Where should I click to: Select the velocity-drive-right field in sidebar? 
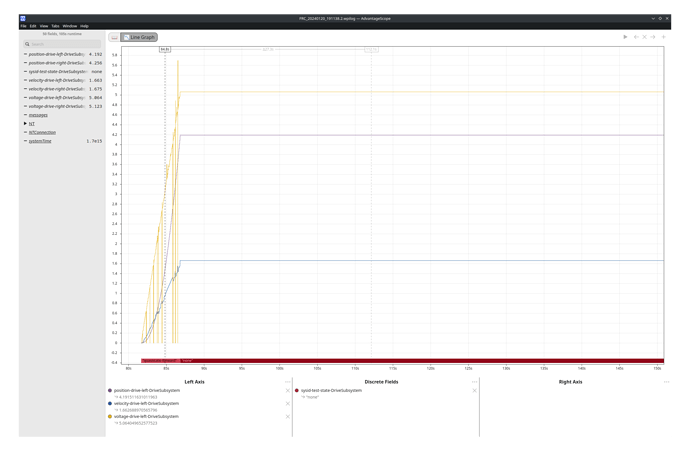click(x=56, y=89)
